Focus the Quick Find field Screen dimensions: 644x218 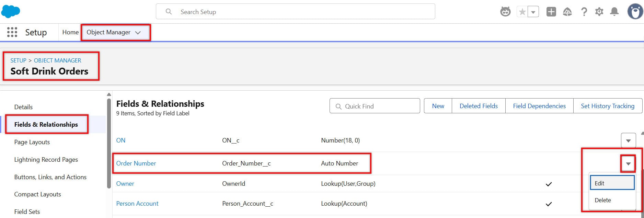point(375,106)
